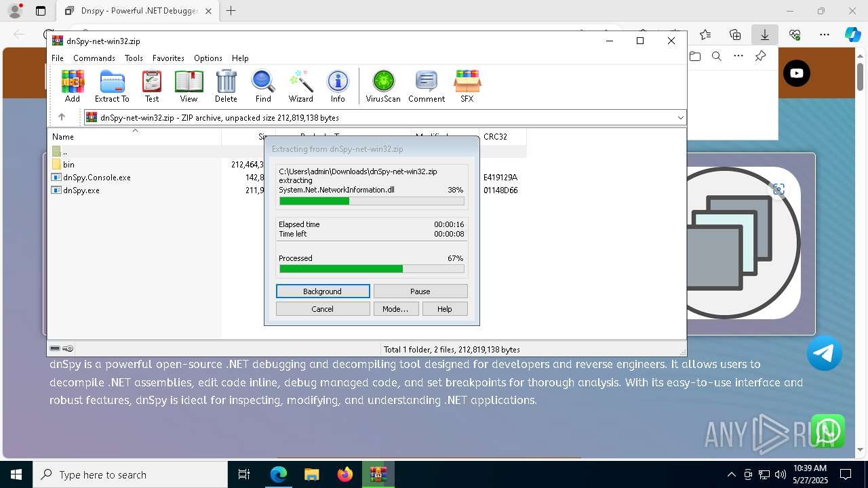Open File Explorer from taskbar
Screen dimensions: 868x488
click(x=311, y=474)
